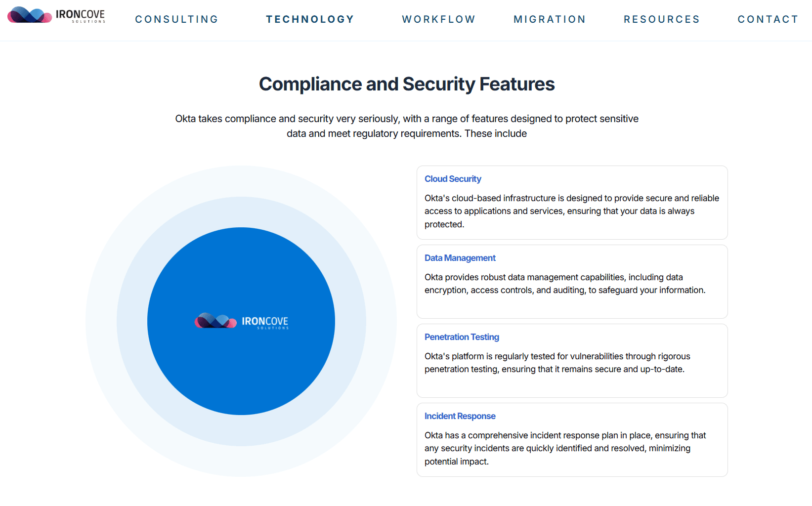Click the Data Management description paragraph
Image resolution: width=812 pixels, height=506 pixels.
(x=564, y=284)
